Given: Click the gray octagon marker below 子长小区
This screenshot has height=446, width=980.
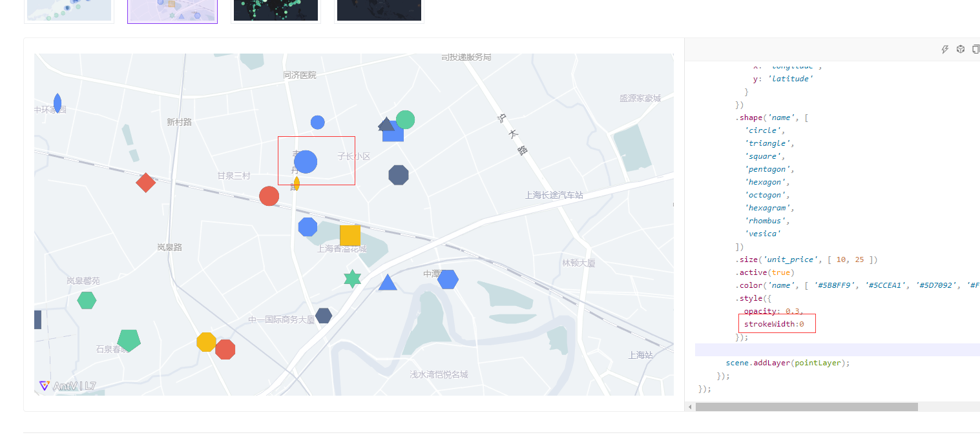Looking at the screenshot, I should tap(399, 176).
